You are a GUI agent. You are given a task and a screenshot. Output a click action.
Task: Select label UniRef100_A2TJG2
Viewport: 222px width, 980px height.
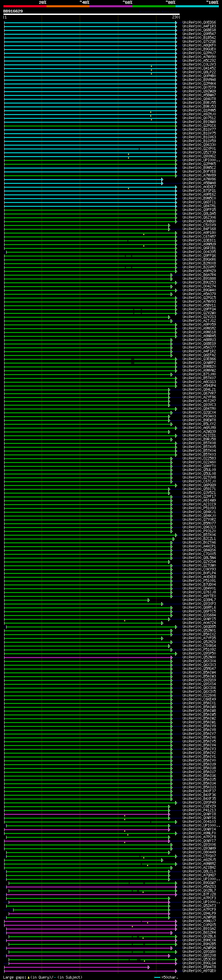[x=199, y=321]
